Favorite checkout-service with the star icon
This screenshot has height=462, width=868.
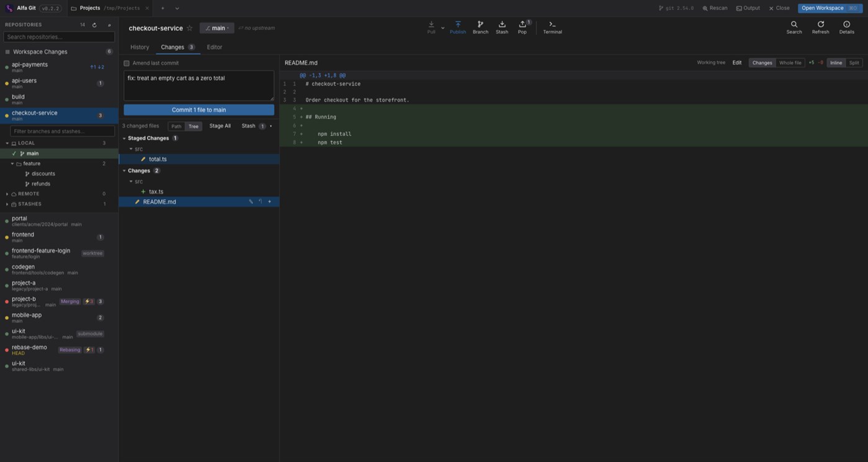coord(190,28)
